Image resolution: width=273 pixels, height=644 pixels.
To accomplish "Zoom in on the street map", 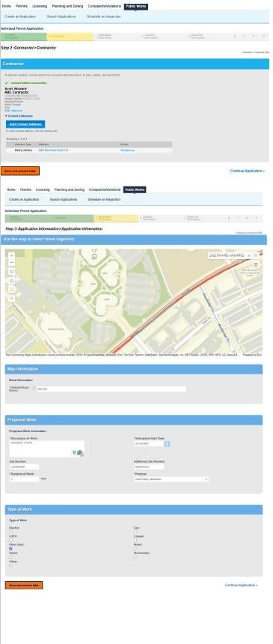I will point(11,255).
